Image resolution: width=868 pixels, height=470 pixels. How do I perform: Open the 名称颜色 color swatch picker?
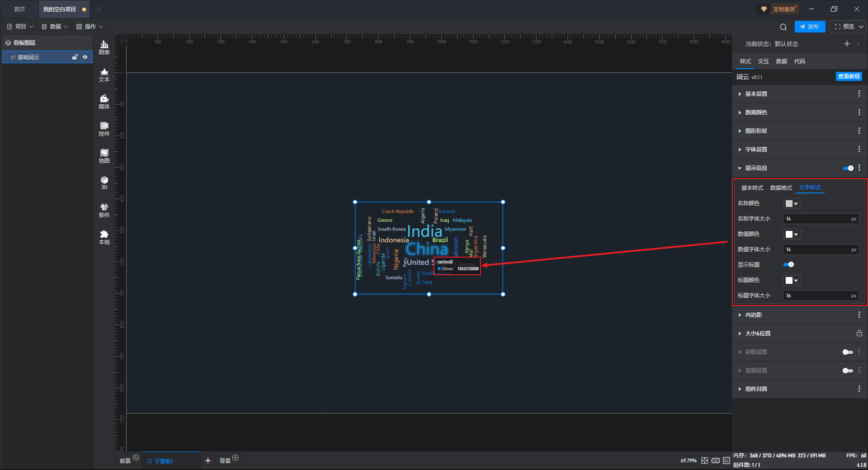[x=792, y=204]
